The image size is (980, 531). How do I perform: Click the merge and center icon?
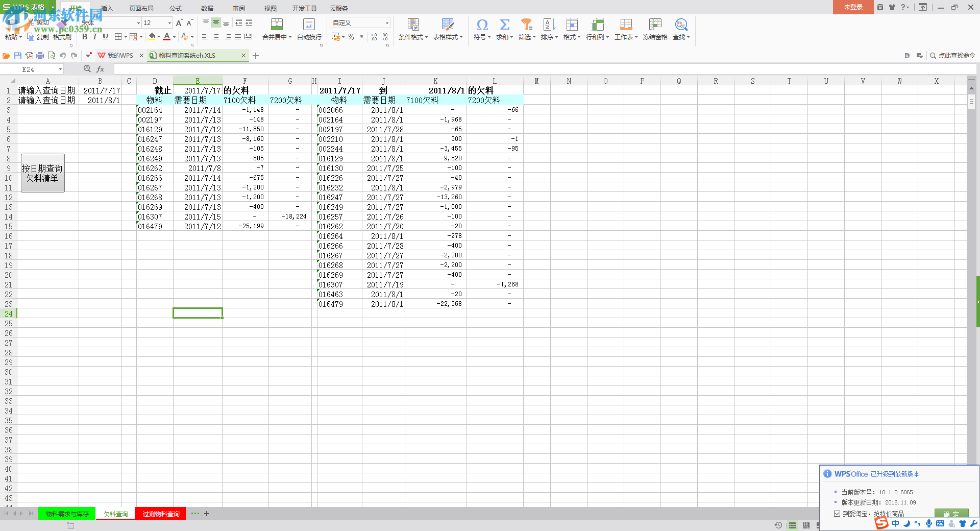(276, 25)
